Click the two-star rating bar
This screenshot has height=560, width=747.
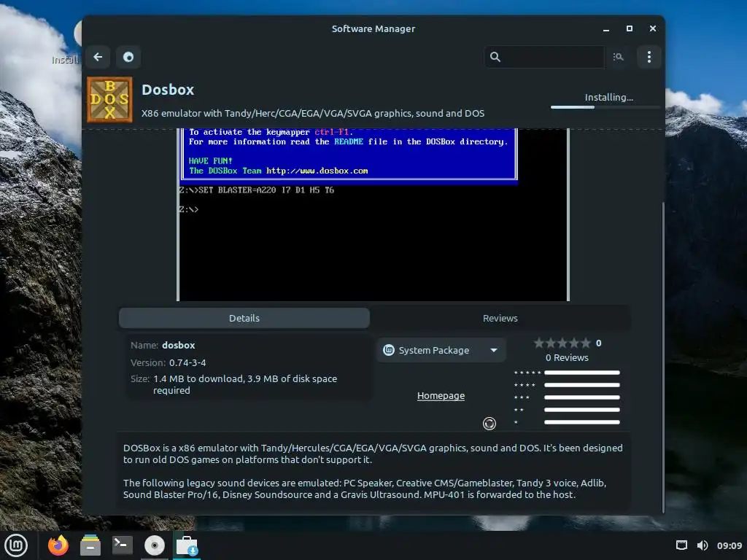tap(582, 410)
